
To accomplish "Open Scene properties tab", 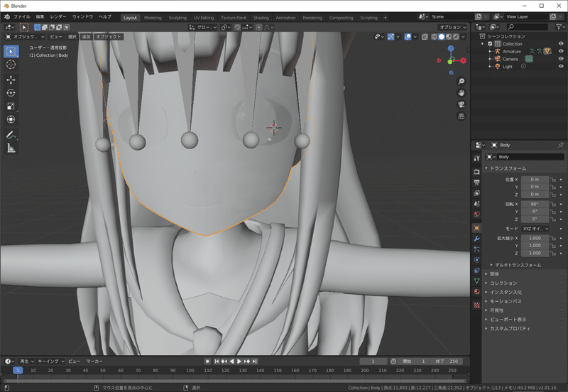I will (x=476, y=204).
